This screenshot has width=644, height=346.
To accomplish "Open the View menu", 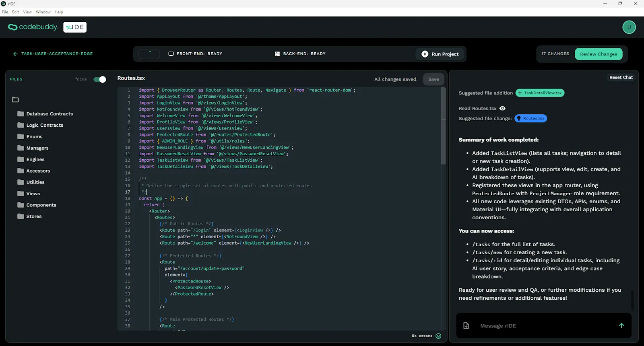I will coord(27,12).
